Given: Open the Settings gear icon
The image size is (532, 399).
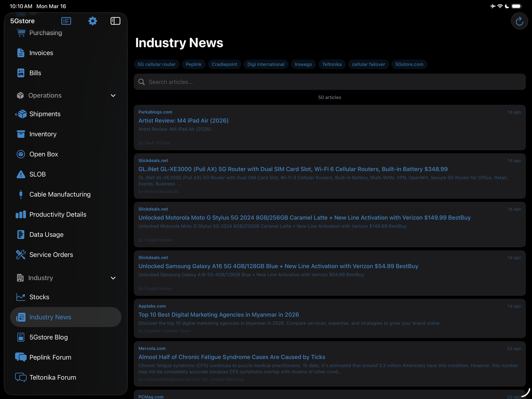Looking at the screenshot, I should coord(92,21).
